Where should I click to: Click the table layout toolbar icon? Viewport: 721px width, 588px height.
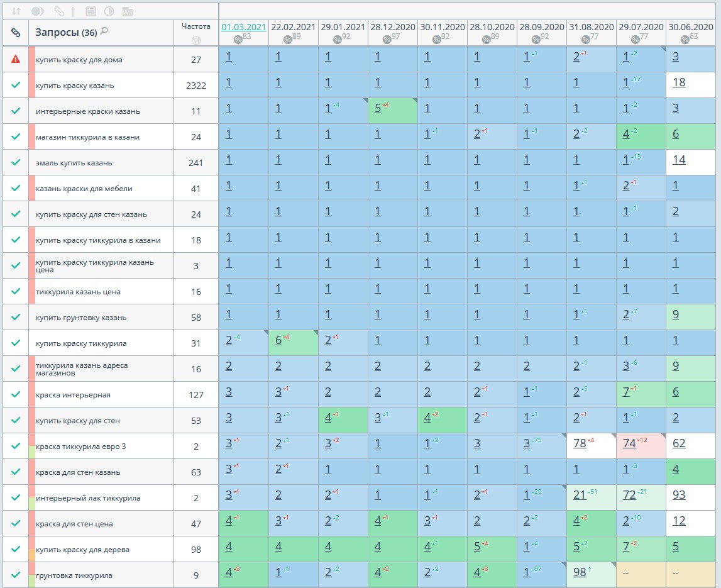91,11
